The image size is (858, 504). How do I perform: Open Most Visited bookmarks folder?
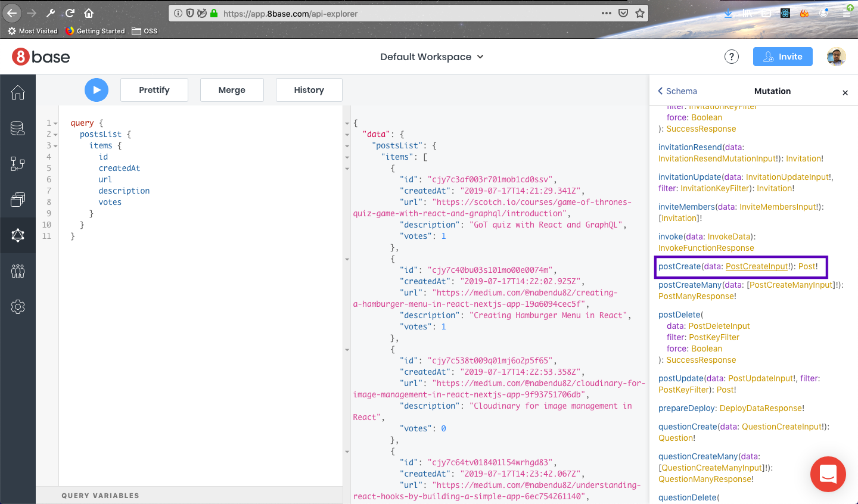tap(33, 31)
